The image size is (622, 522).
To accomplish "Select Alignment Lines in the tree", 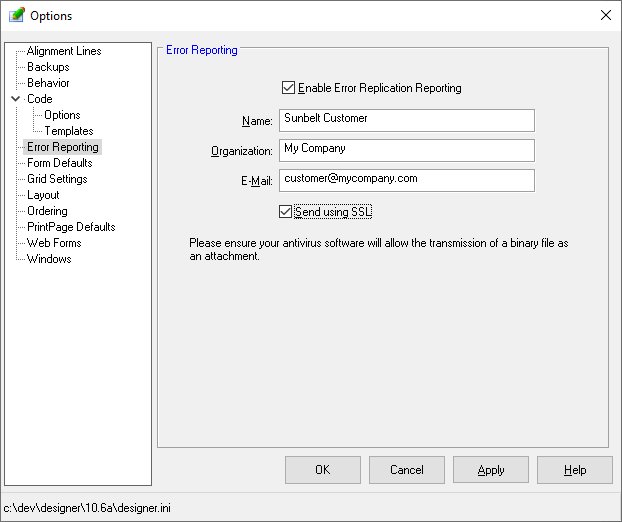I will coord(64,51).
